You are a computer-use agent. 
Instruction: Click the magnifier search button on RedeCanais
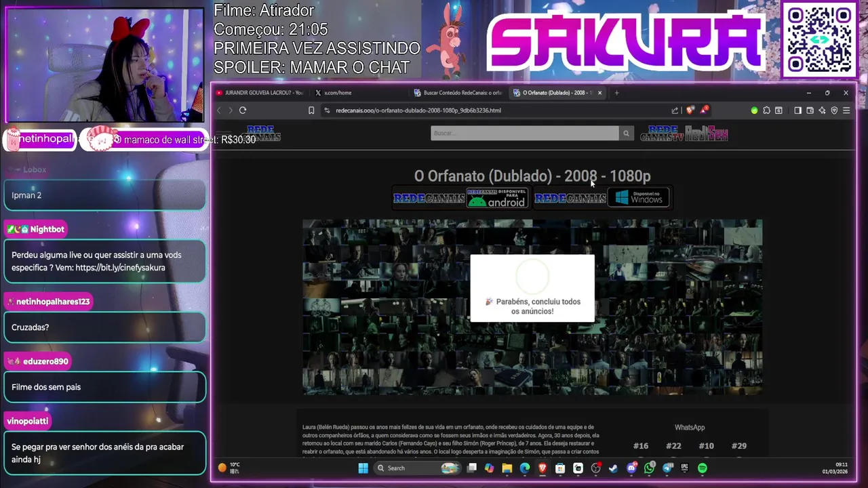[626, 134]
